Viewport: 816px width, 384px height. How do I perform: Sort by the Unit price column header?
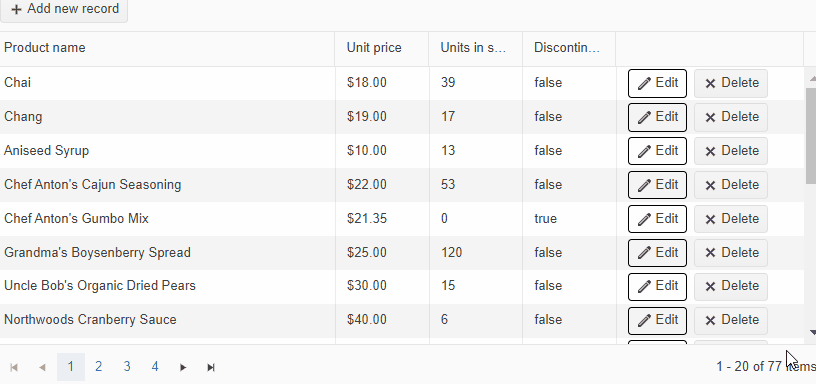point(374,48)
